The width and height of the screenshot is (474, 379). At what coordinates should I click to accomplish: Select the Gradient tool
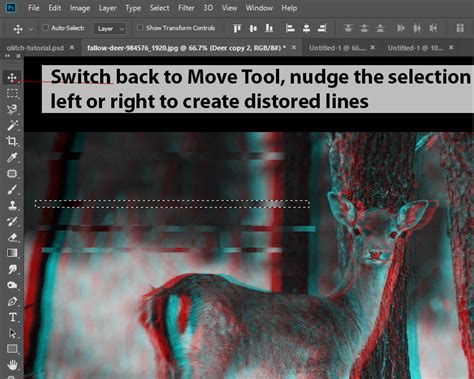12,253
